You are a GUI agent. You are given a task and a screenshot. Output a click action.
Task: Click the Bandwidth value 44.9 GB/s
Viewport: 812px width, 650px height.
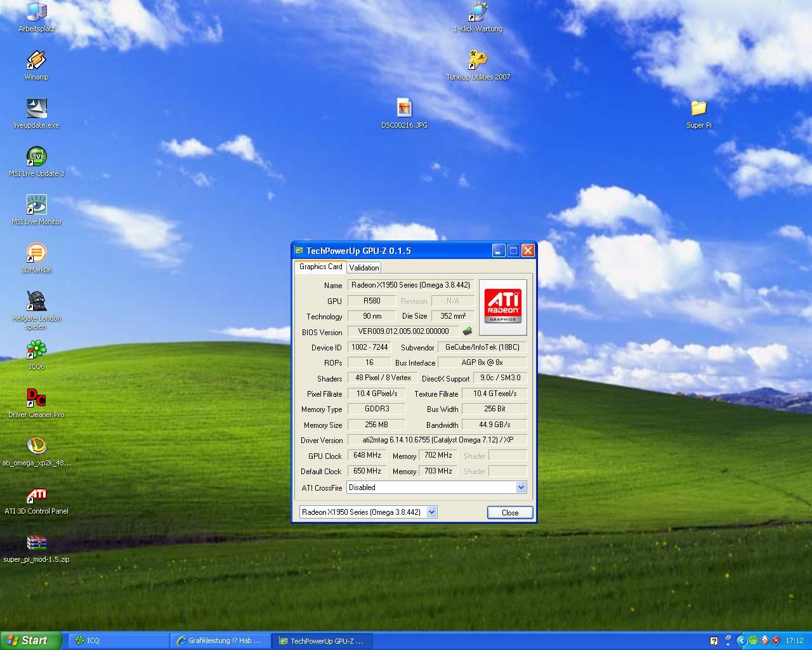click(x=495, y=425)
